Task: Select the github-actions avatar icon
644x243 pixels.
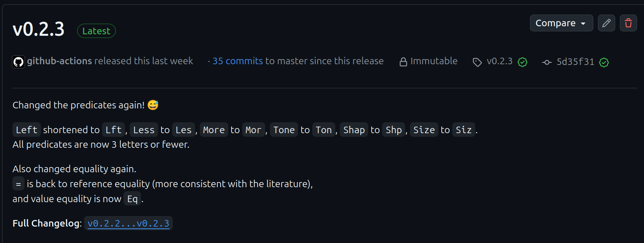Action: click(x=18, y=61)
